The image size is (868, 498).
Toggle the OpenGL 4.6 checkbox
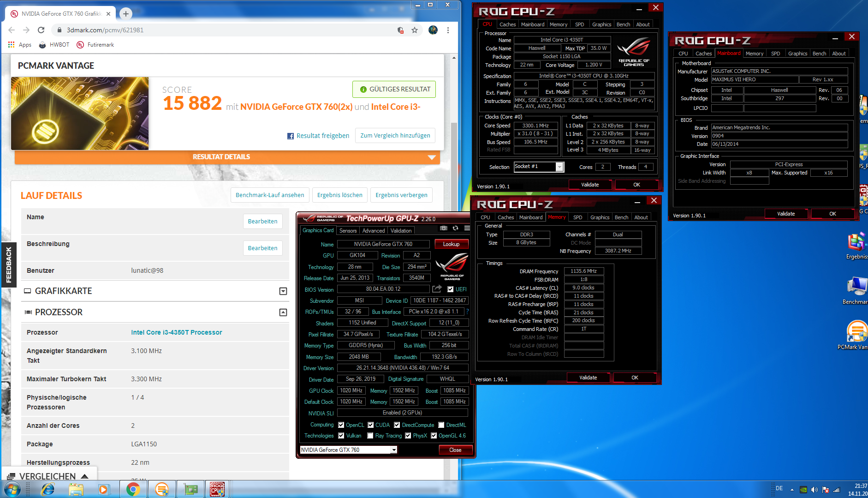coord(434,436)
